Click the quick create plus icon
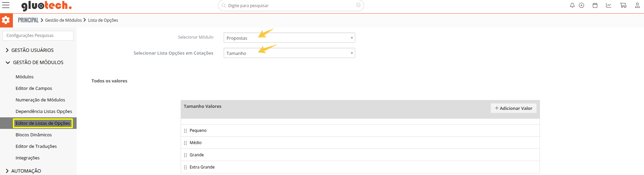This screenshot has width=644, height=175. click(x=582, y=5)
